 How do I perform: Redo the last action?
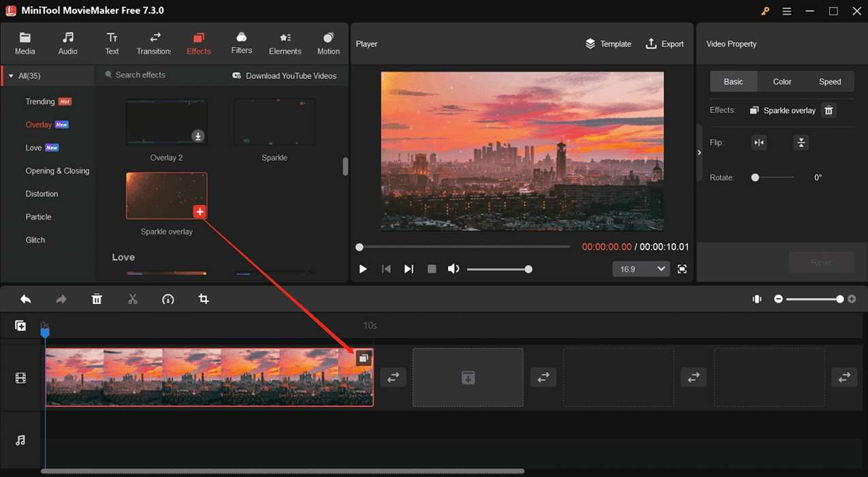click(x=61, y=299)
